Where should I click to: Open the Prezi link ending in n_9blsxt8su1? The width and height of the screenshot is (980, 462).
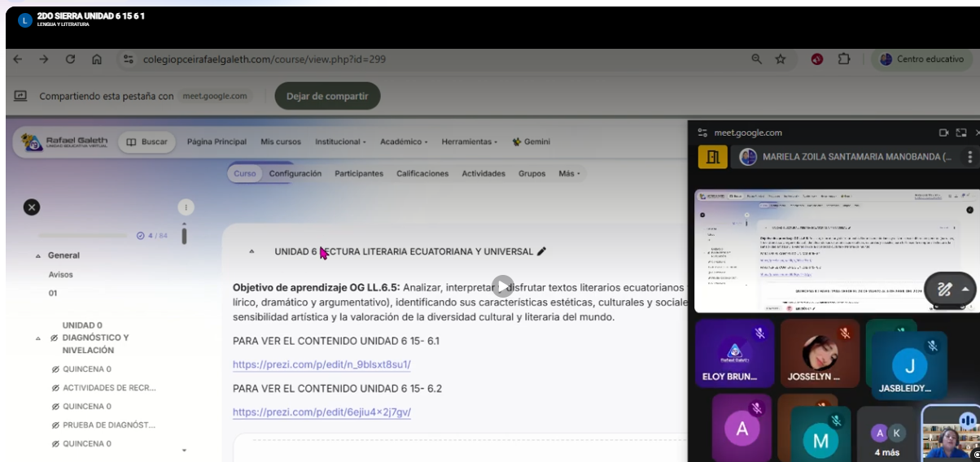point(322,364)
